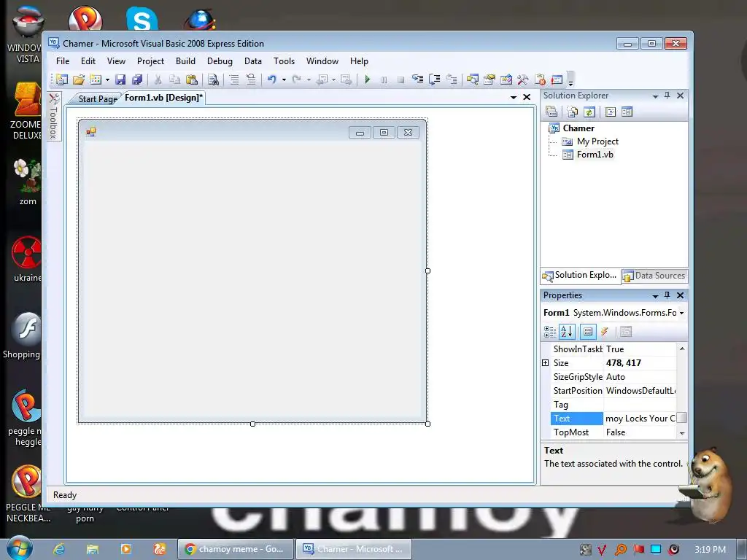Click the Step Over toolbar icon
This screenshot has height=560, width=747.
click(x=435, y=79)
